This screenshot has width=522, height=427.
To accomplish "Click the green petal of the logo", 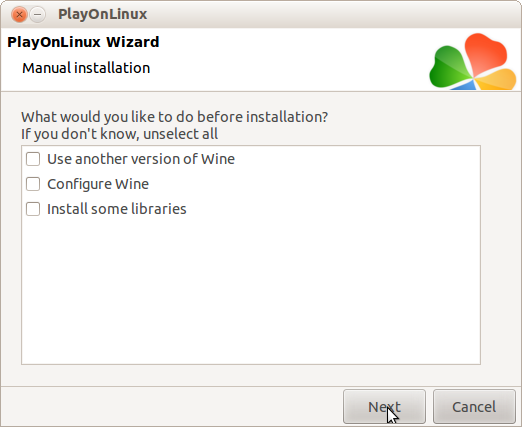I will point(448,68).
